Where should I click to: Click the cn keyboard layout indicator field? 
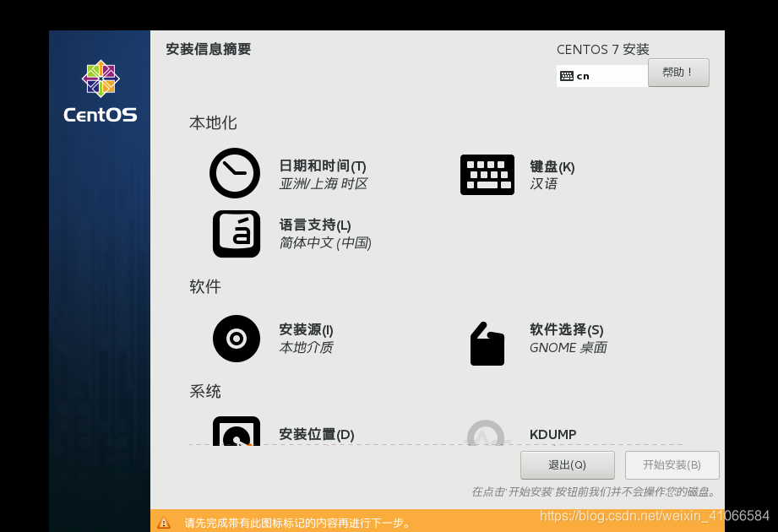coord(601,76)
